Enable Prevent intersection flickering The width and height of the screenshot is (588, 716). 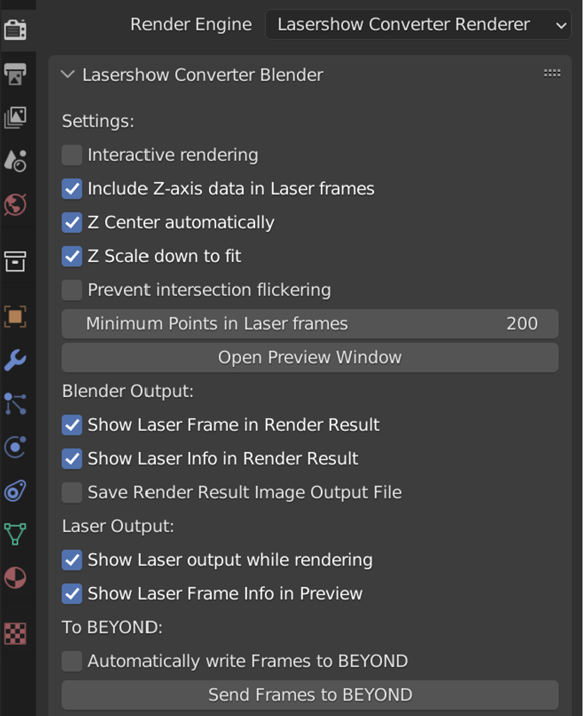pos(72,290)
